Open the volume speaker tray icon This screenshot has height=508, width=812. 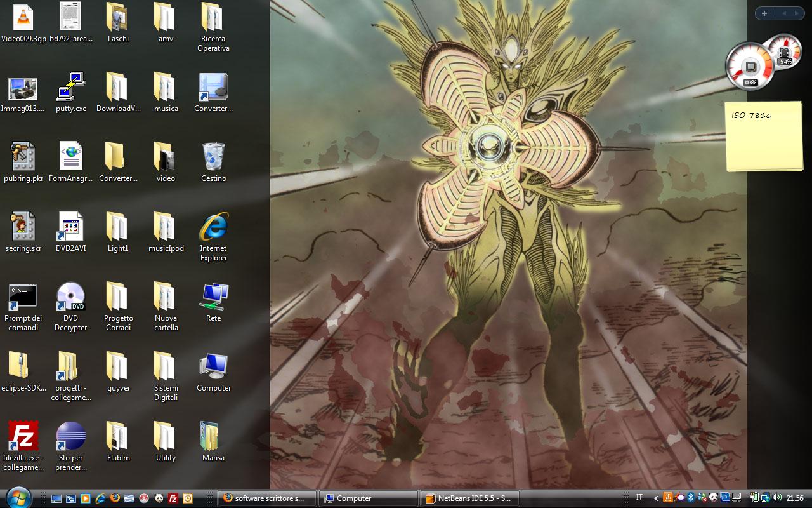tap(777, 498)
